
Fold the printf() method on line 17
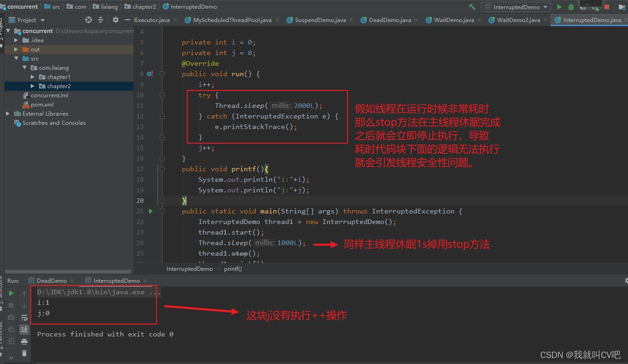pos(162,169)
